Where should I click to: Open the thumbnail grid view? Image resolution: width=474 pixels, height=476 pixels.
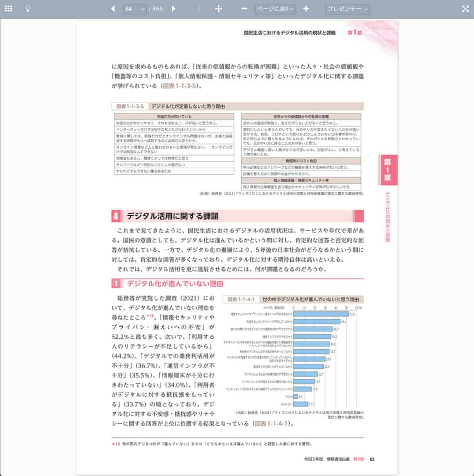click(8, 8)
